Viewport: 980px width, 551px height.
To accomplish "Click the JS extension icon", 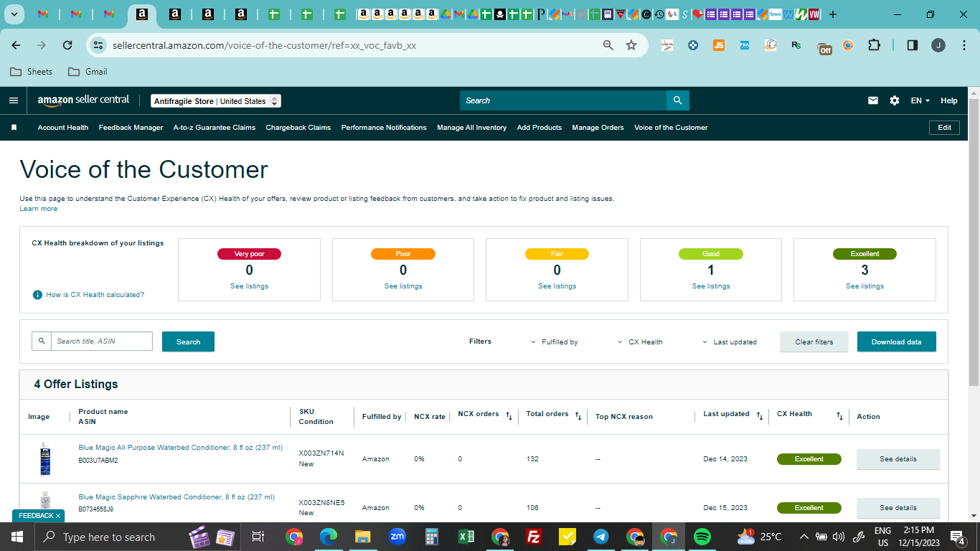I will pyautogui.click(x=719, y=45).
